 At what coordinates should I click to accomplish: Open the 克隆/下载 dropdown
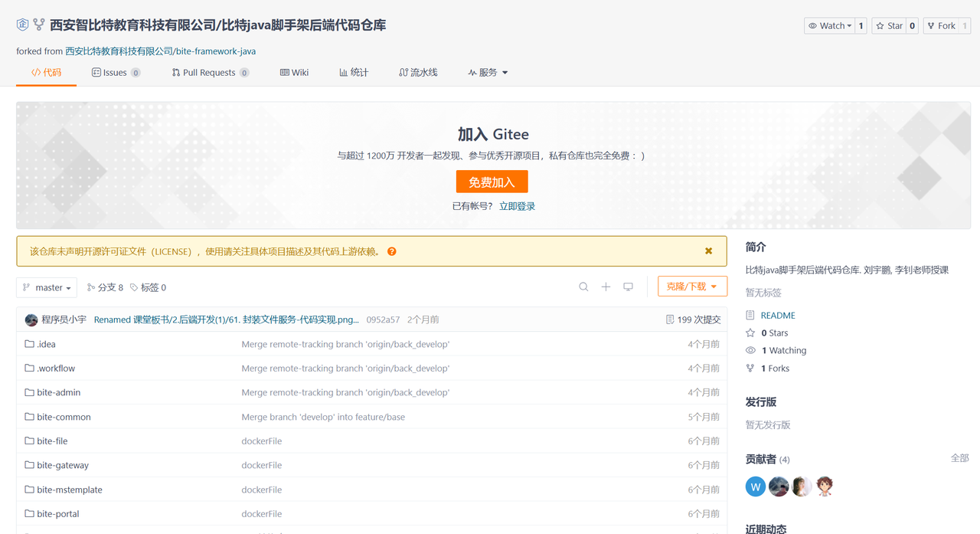click(692, 287)
